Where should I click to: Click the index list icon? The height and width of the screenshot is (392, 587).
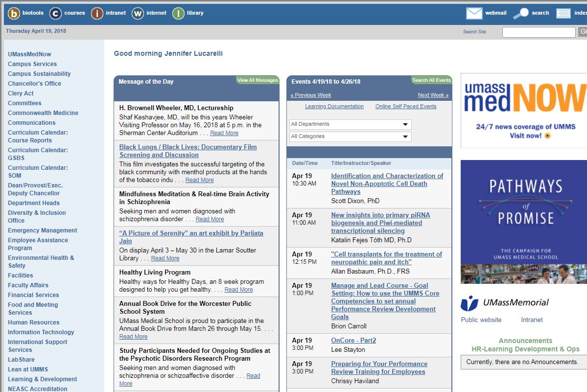(x=564, y=13)
